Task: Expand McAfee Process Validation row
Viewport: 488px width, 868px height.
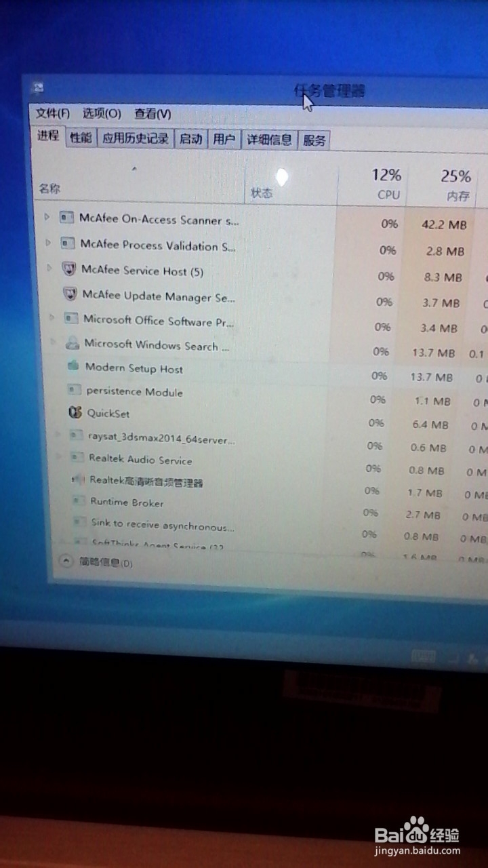Action: point(48,242)
